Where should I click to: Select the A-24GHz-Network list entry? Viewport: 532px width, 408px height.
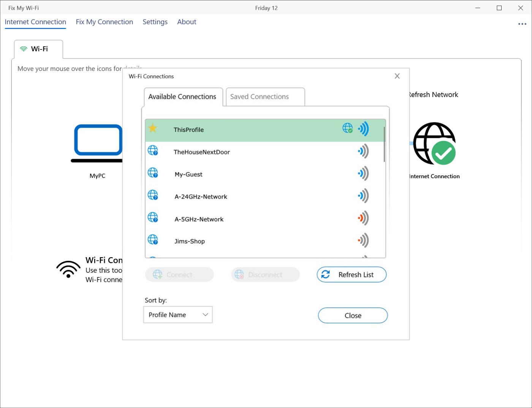(x=265, y=196)
